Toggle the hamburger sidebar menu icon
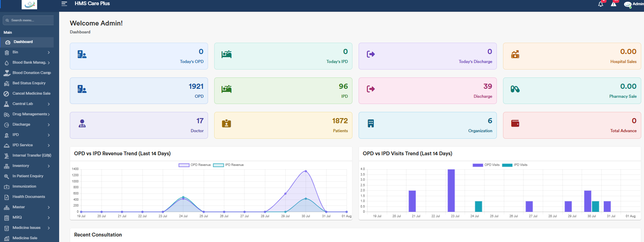The width and height of the screenshot is (644, 242). pos(64,4)
